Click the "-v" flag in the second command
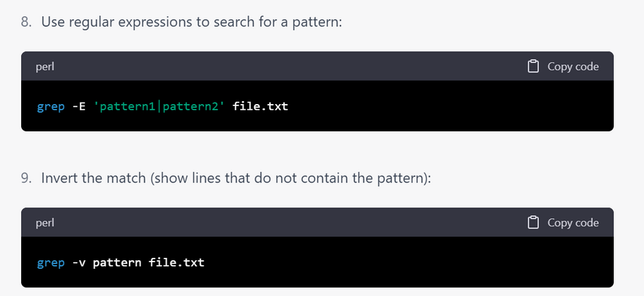 click(78, 262)
